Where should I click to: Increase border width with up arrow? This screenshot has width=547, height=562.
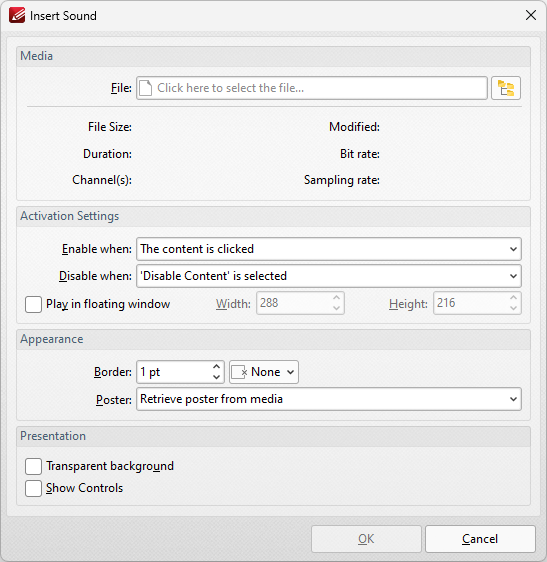[x=216, y=367]
